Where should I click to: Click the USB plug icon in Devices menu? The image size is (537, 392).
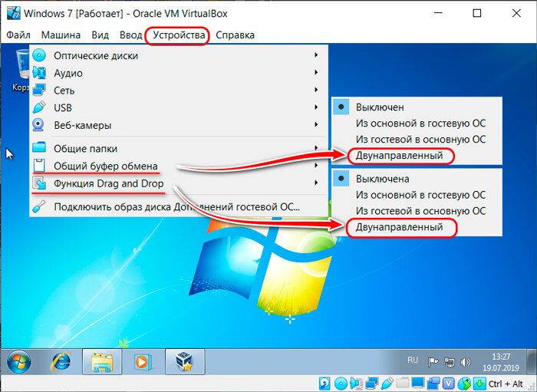(39, 107)
